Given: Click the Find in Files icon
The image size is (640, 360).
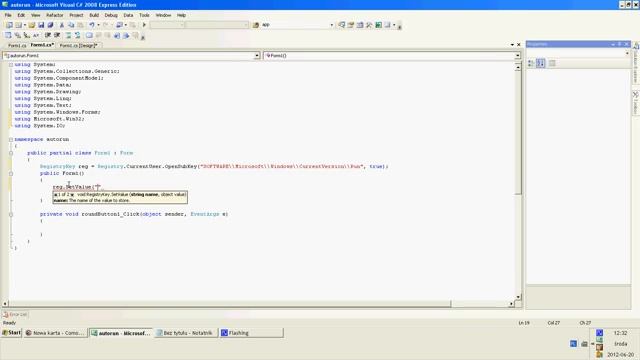Looking at the screenshot, I should pos(256,25).
